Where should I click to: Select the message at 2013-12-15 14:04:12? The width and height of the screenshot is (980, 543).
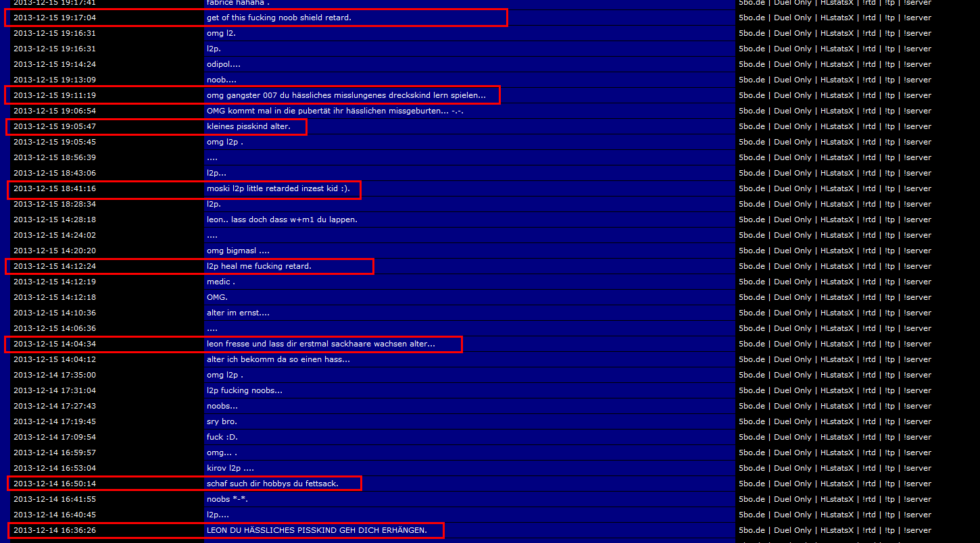pyautogui.click(x=278, y=359)
